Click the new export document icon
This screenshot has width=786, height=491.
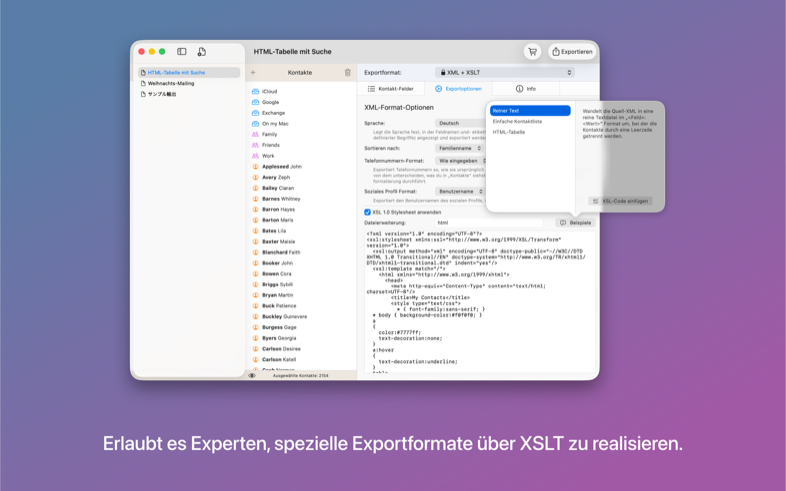click(201, 51)
